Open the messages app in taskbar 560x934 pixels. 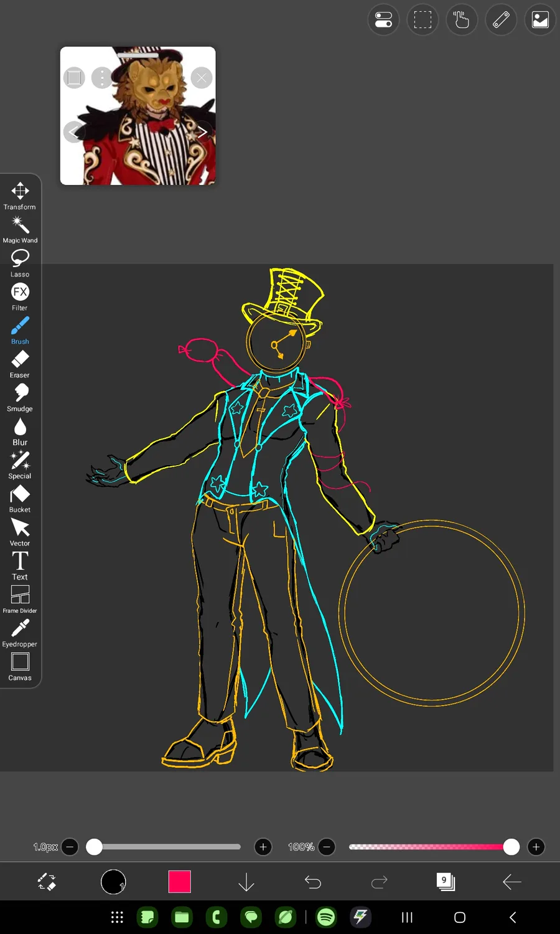251,917
